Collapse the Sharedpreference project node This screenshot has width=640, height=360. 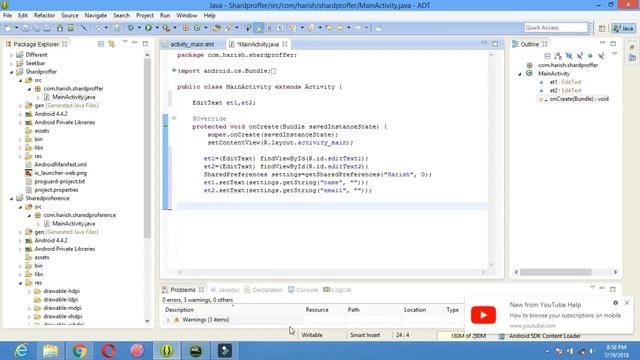pyautogui.click(x=12, y=198)
